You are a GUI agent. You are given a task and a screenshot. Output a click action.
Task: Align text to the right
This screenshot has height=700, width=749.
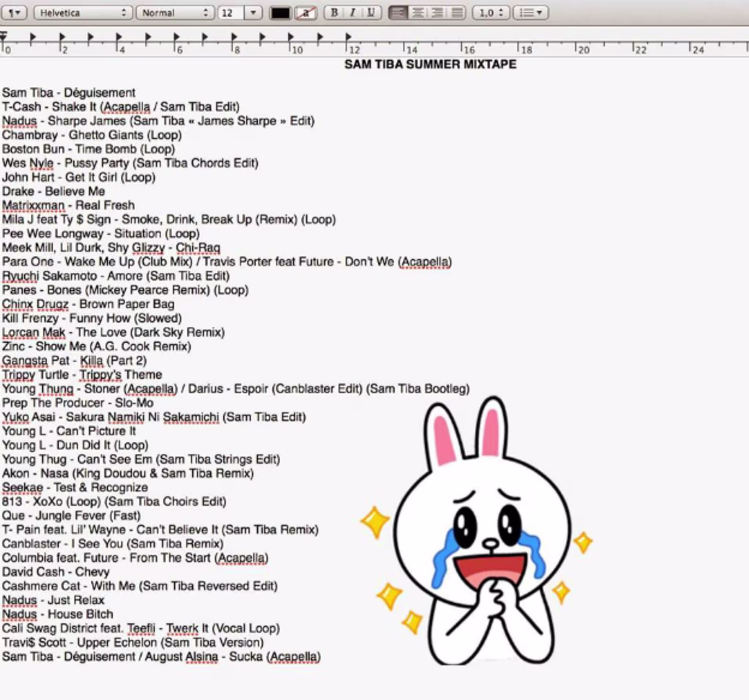pyautogui.click(x=437, y=13)
